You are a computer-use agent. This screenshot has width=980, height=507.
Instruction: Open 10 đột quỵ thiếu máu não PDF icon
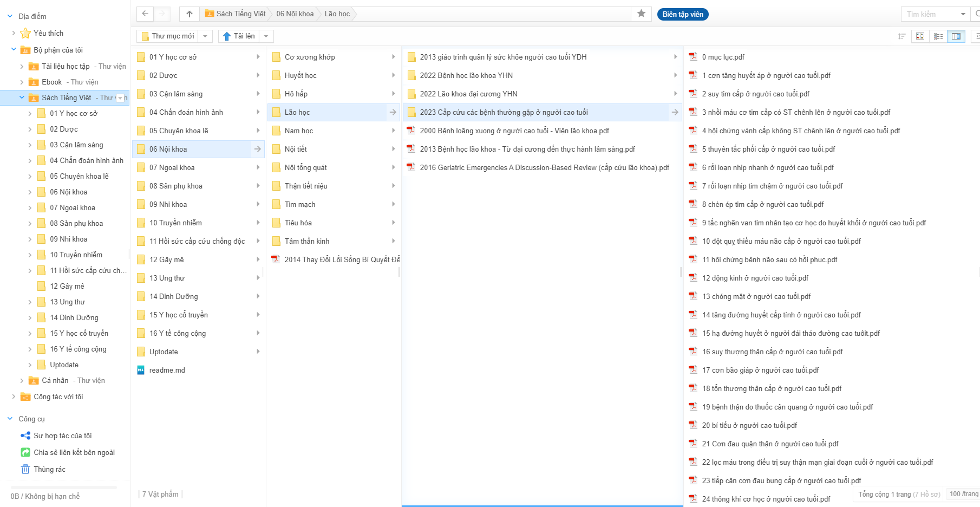click(693, 240)
